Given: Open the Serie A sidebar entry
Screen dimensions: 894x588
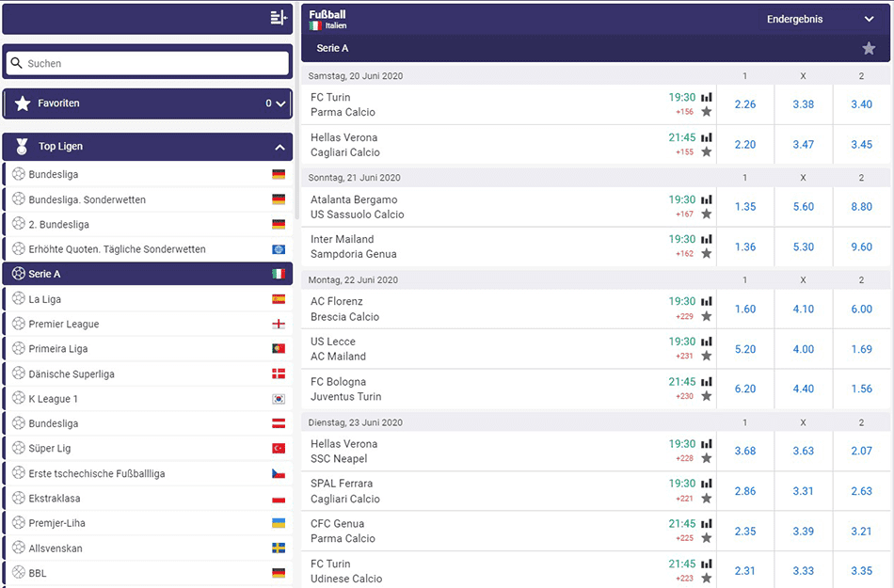Looking at the screenshot, I should (148, 274).
